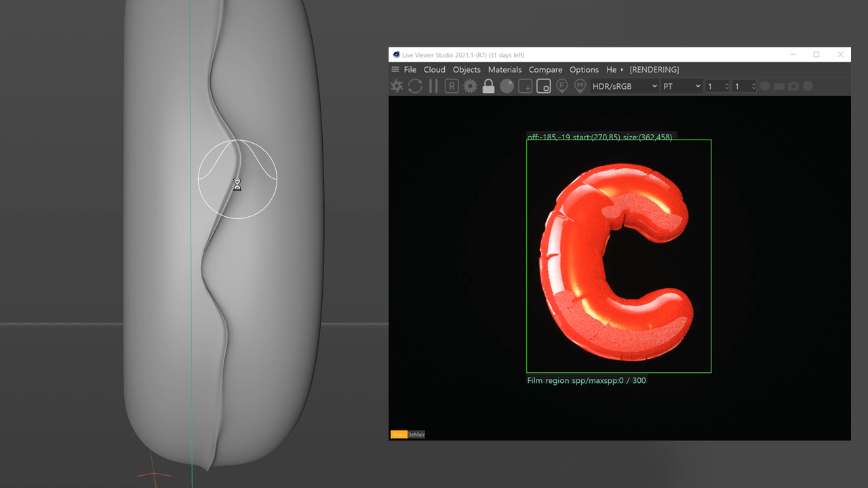This screenshot has height=488, width=868.
Task: Pause rendering in Live Viewer
Action: 433,86
